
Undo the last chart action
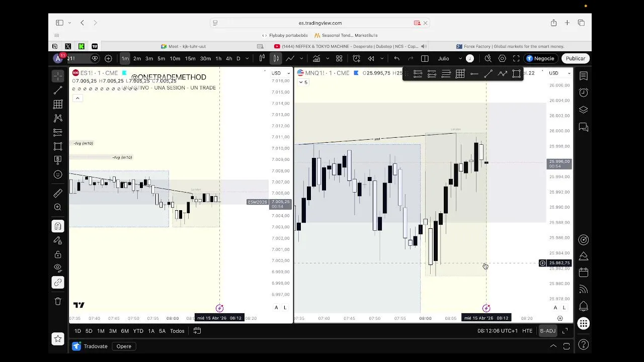(396, 59)
